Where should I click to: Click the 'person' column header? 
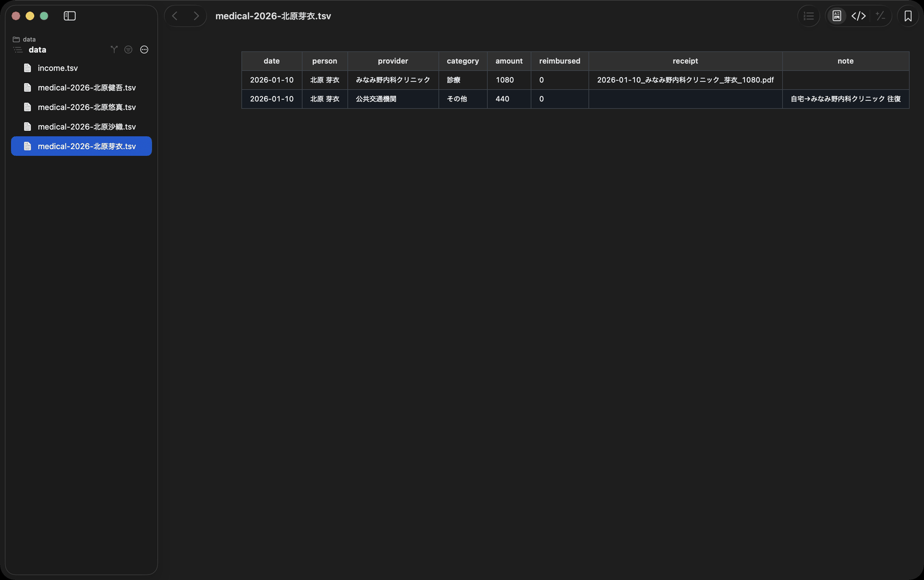(x=324, y=61)
